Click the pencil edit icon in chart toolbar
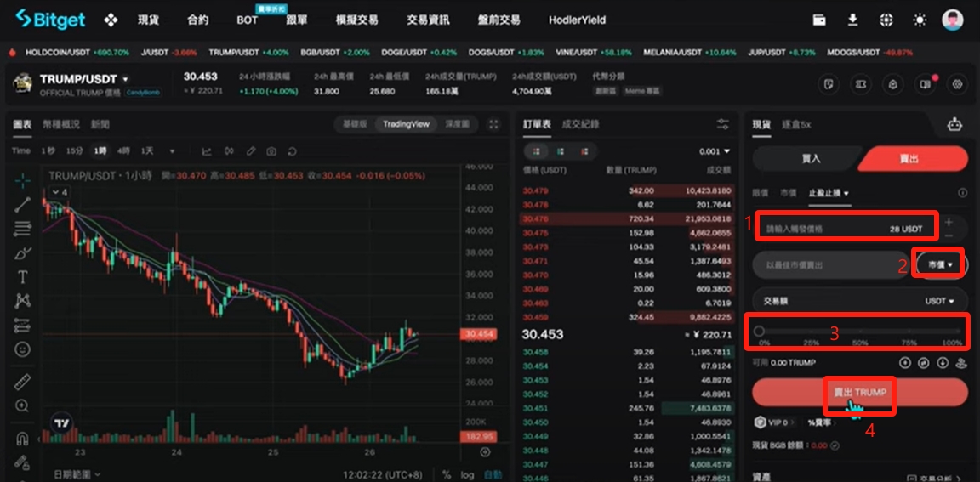This screenshot has width=980, height=482. point(251,151)
